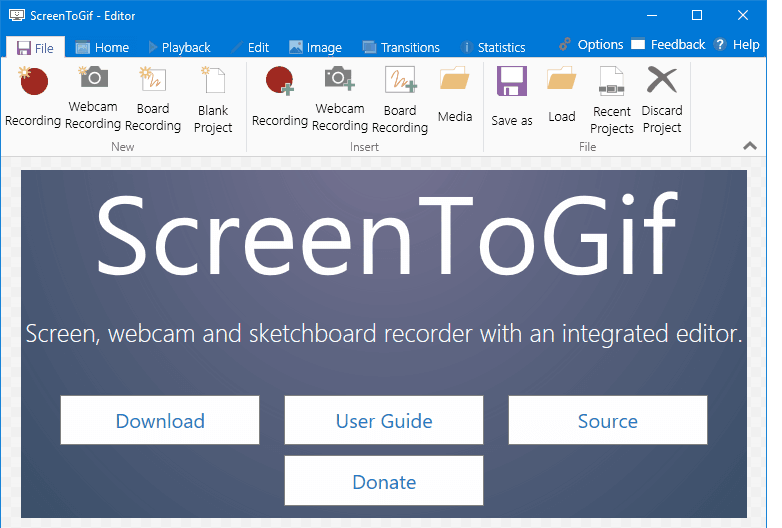Maximize the ScreenToGif Editor window

697,15
